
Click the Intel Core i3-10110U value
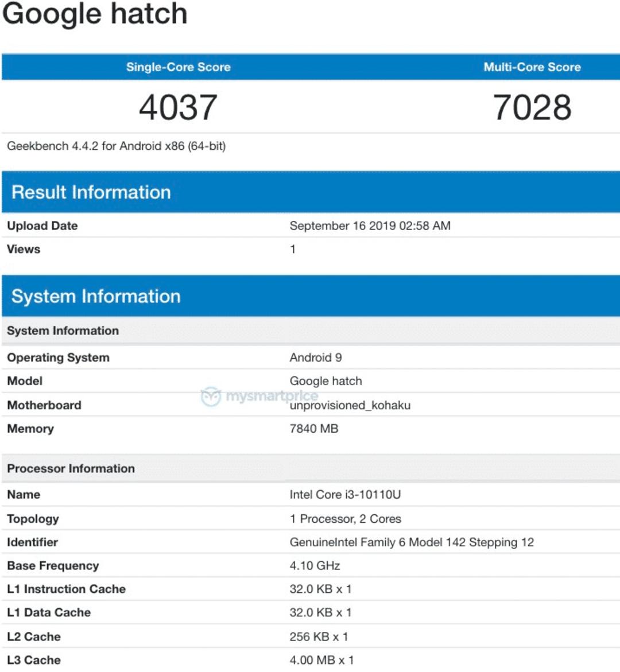[345, 495]
